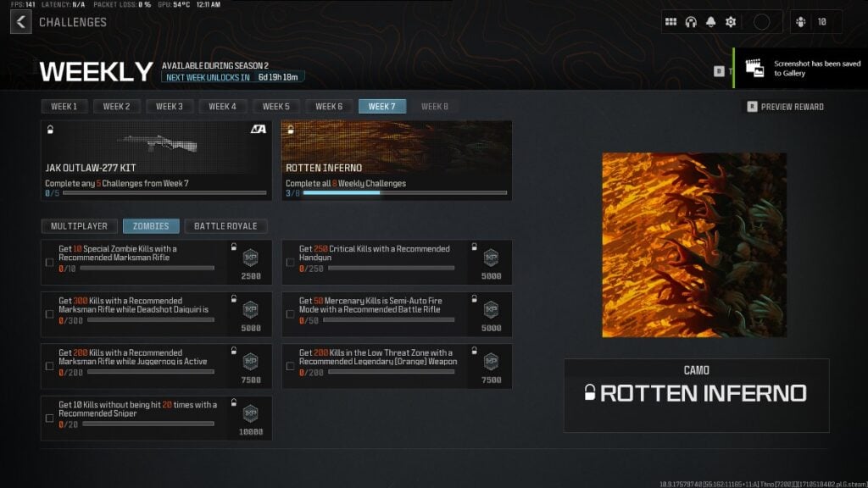This screenshot has width=868, height=488.
Task: Open notifications with the bell icon
Action: point(710,22)
